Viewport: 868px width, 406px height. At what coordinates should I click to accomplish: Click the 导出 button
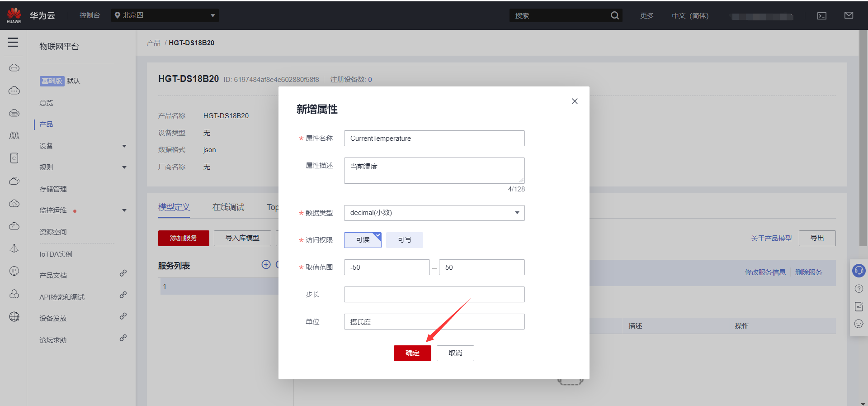[x=817, y=238]
